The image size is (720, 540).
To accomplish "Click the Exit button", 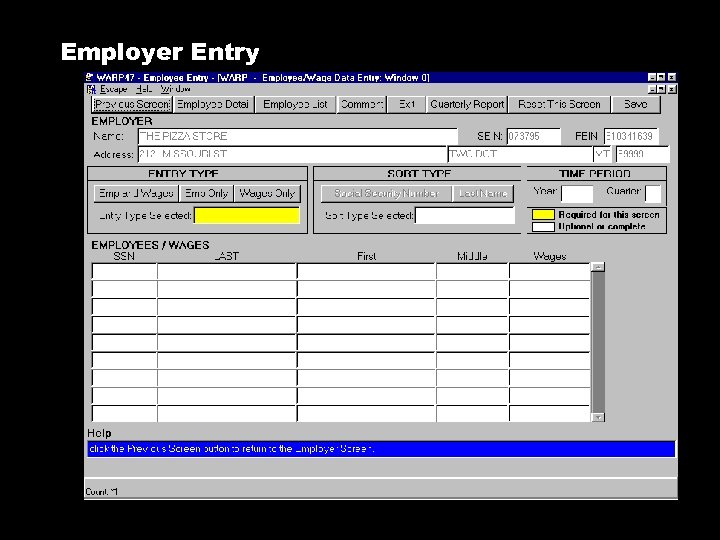I will (406, 104).
